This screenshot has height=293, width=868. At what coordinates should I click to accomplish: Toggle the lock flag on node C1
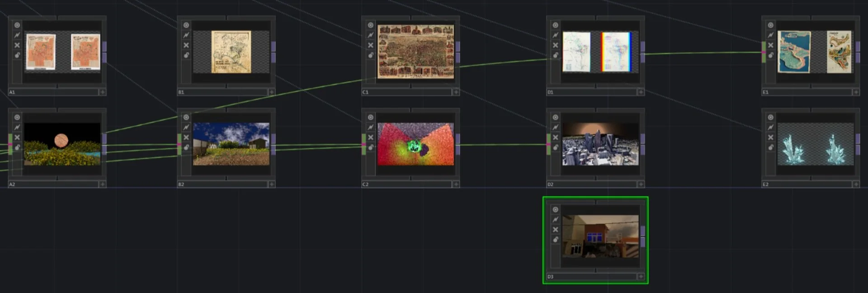[371, 55]
